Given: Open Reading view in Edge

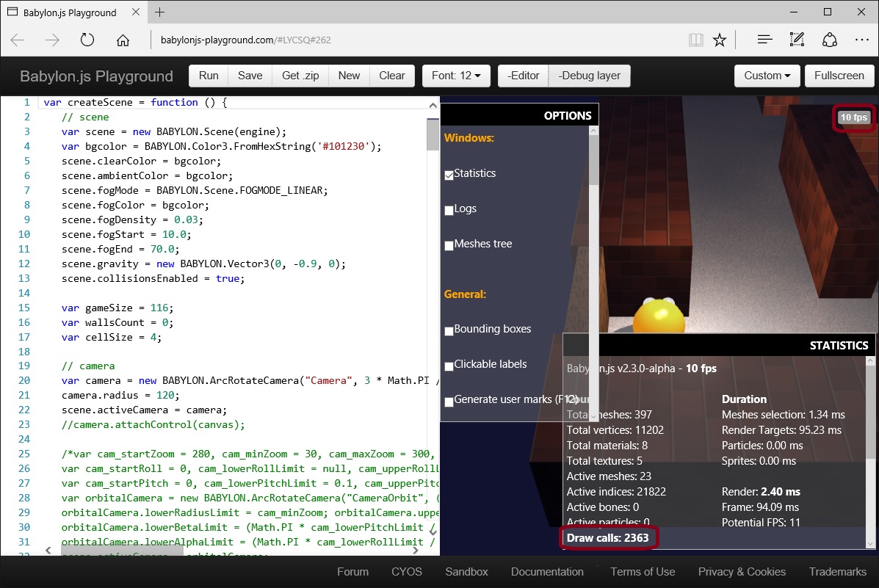Looking at the screenshot, I should 695,40.
